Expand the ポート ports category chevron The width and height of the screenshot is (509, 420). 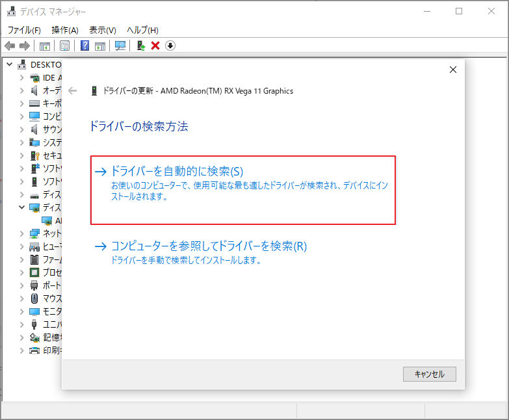coord(21,285)
